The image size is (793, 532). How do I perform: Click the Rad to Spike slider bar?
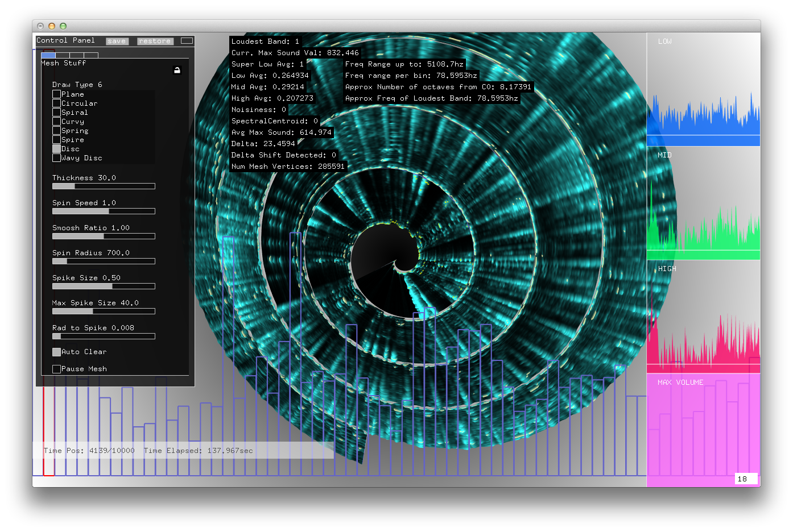104,336
